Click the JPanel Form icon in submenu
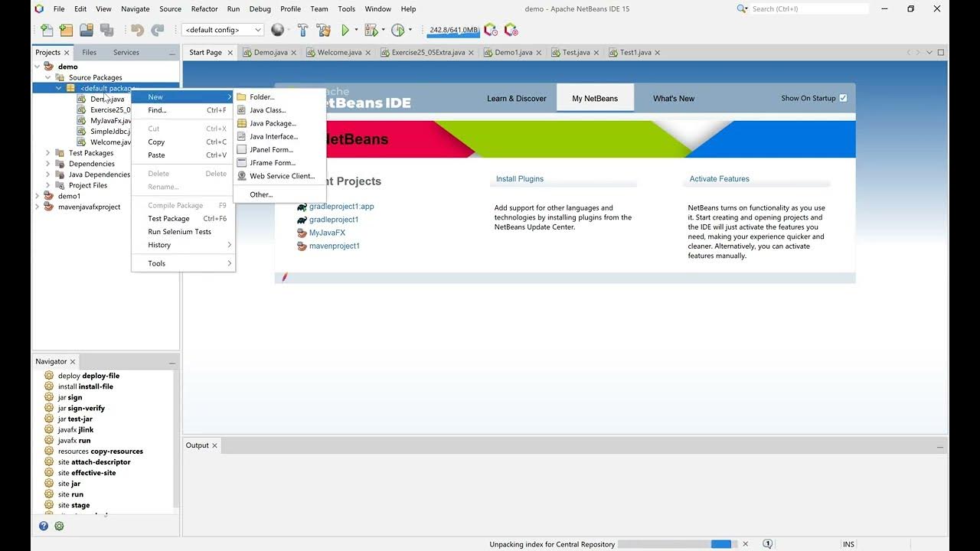Viewport: 980px width, 551px height. 242,149
